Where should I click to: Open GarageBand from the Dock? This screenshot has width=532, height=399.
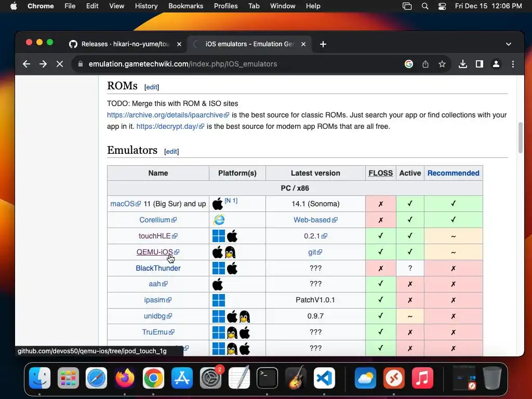296,378
